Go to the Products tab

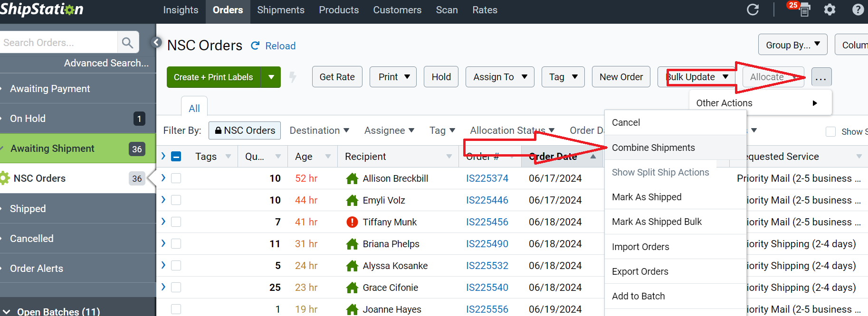tap(339, 10)
